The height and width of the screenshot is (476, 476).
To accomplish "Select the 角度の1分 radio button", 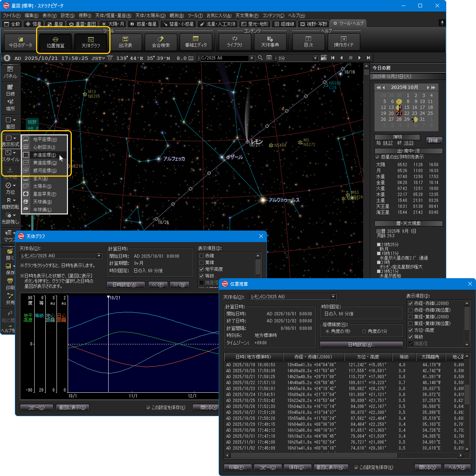I will (x=364, y=331).
